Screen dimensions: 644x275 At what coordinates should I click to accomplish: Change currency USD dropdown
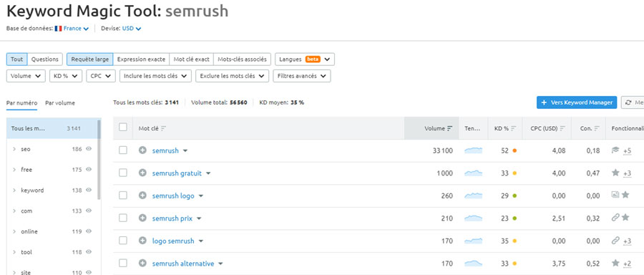point(132,29)
